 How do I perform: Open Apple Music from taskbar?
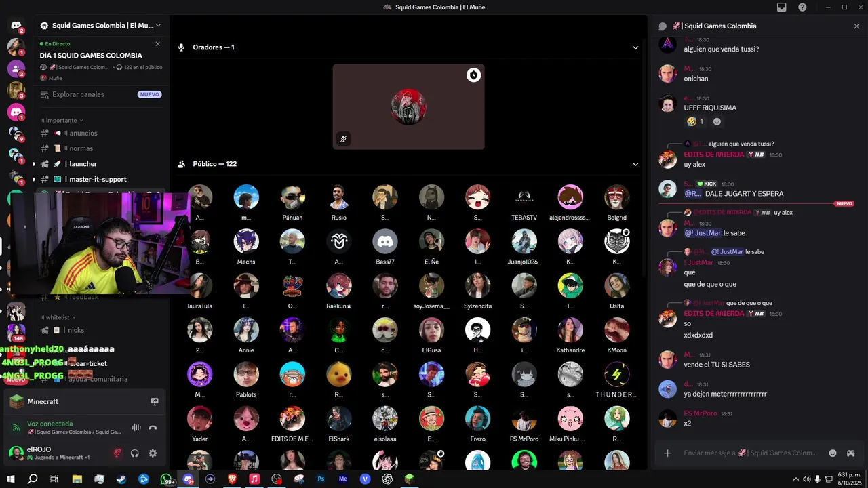[254, 479]
